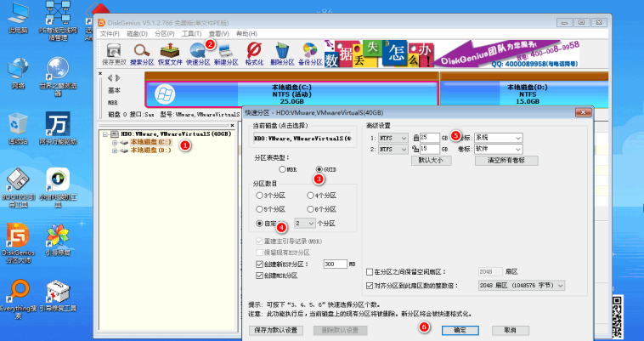Open the 查看(V) menu
The width and height of the screenshot is (644, 341).
click(x=219, y=34)
